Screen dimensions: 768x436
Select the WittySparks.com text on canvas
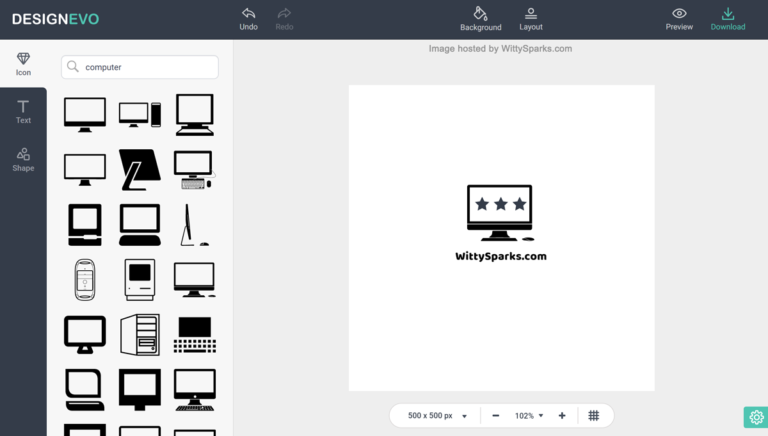[x=501, y=256]
